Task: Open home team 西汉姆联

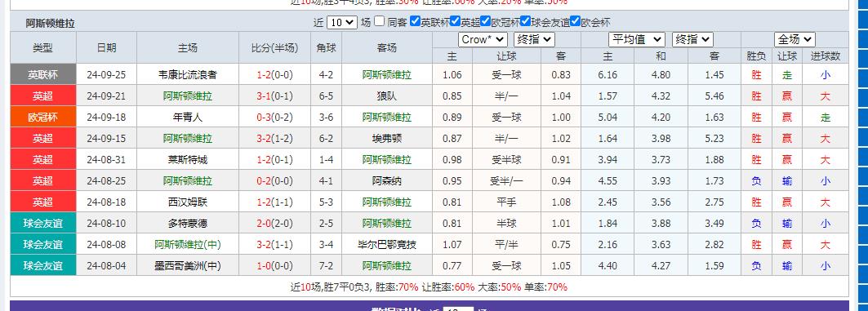Action: click(188, 202)
